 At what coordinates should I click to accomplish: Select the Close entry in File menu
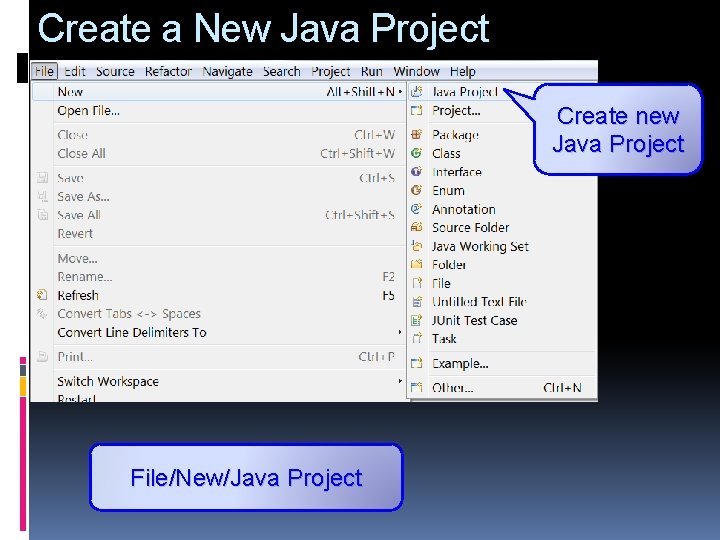219,135
